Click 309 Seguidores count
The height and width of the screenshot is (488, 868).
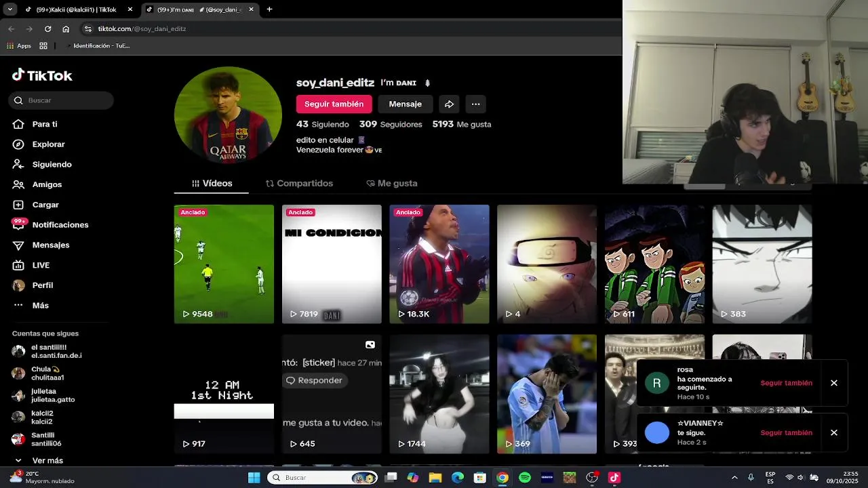tap(391, 125)
